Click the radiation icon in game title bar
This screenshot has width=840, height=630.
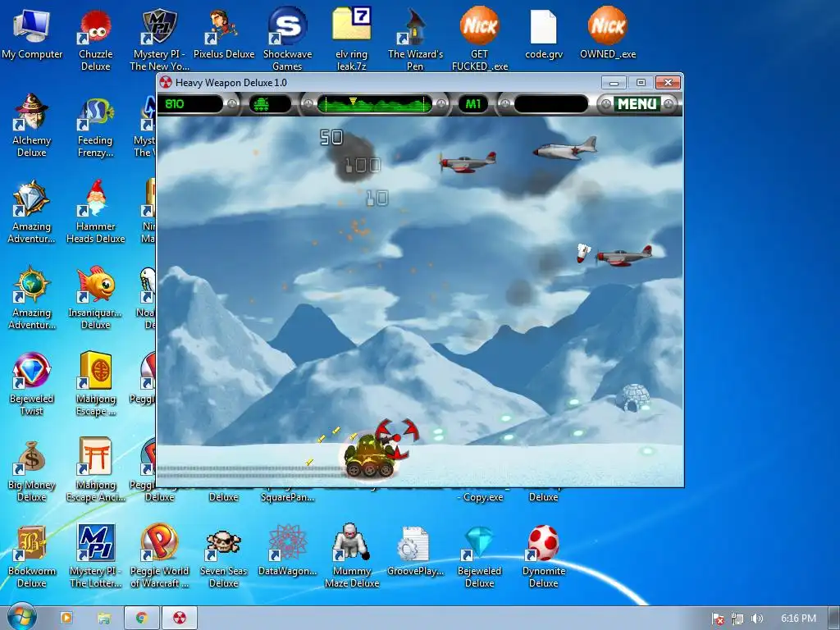point(166,83)
